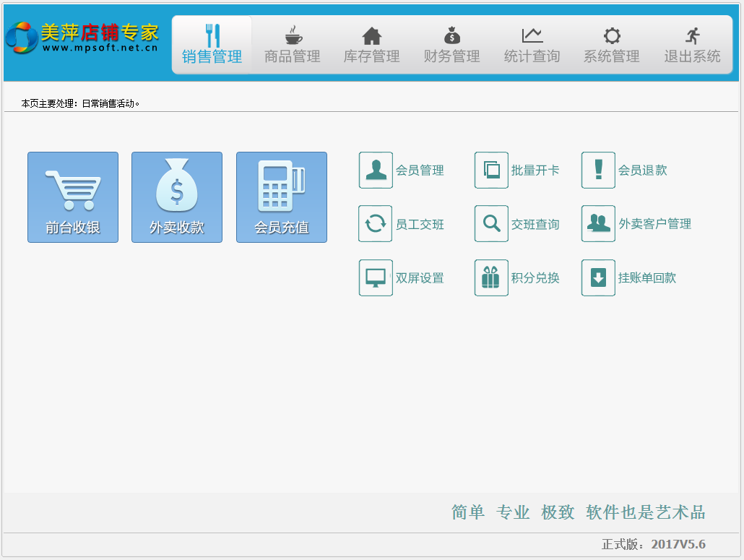Click the 交班查询 magnifier icon

(491, 224)
